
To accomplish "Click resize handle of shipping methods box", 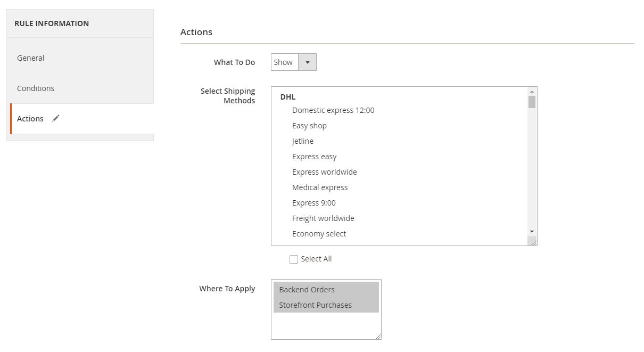I will [533, 242].
